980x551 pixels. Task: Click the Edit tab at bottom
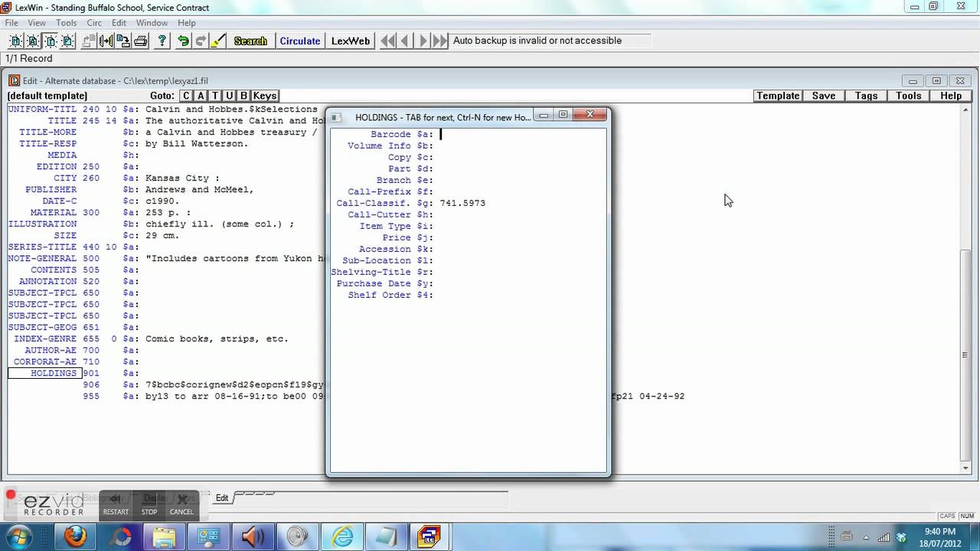click(222, 498)
